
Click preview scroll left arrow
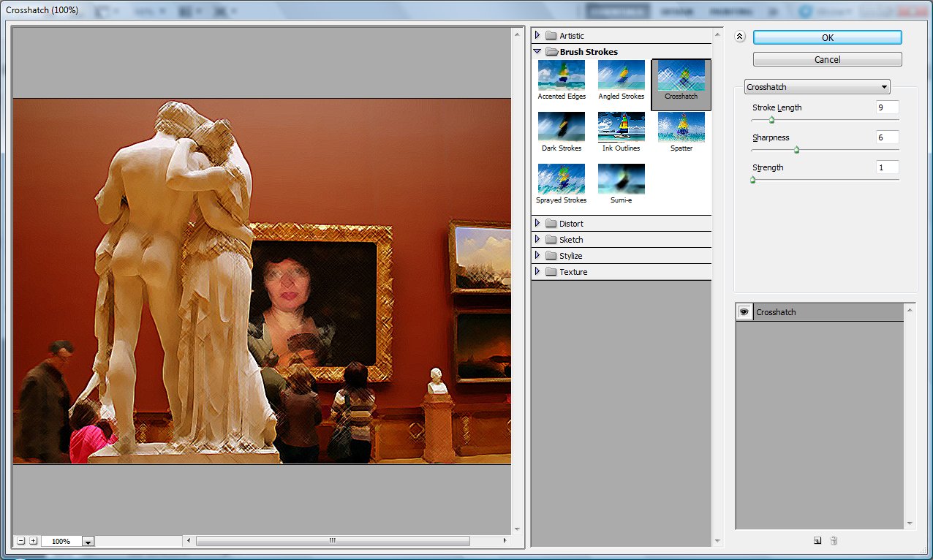pyautogui.click(x=189, y=541)
